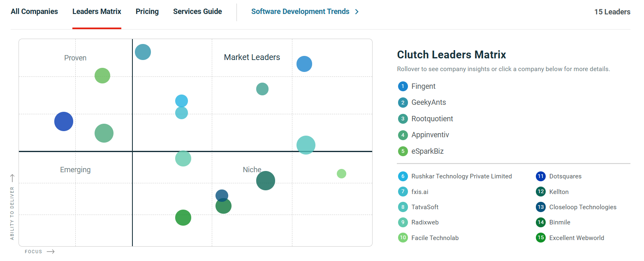Screen dimensions: 644x261
Task: Click the Rootquotient company link
Action: (432, 119)
